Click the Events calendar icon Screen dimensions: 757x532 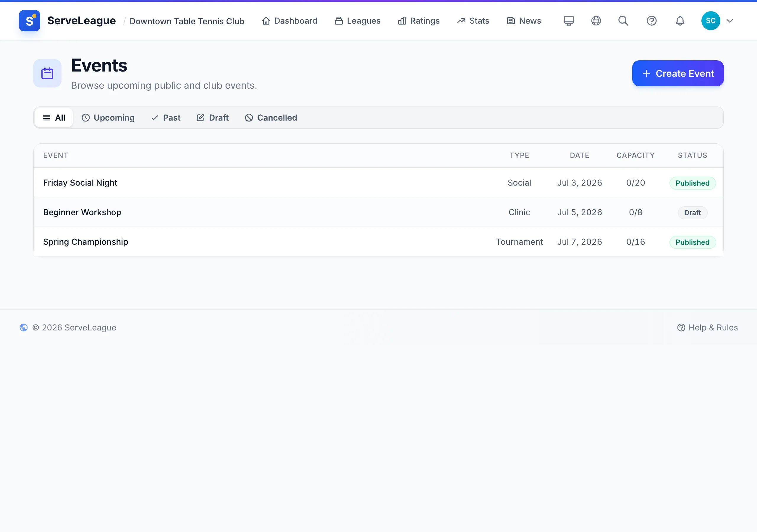pyautogui.click(x=47, y=73)
